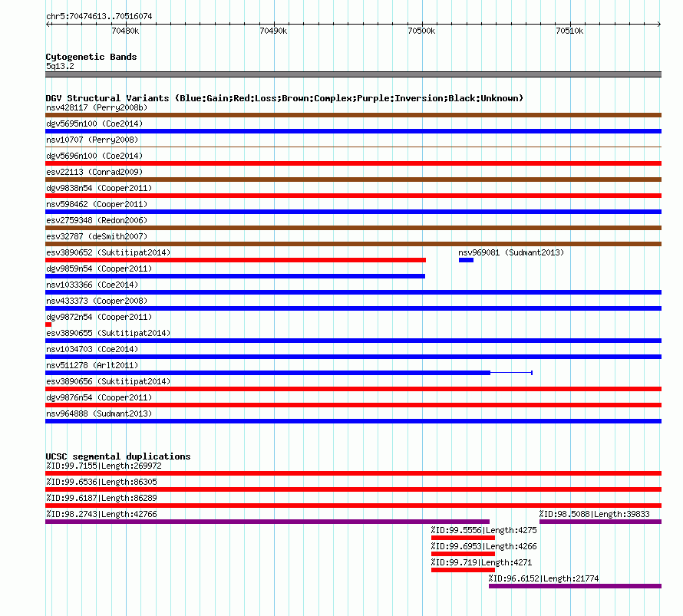Viewport: 683px width, 616px height.
Task: Click the blue bar of nsv598462
Action: (353, 212)
